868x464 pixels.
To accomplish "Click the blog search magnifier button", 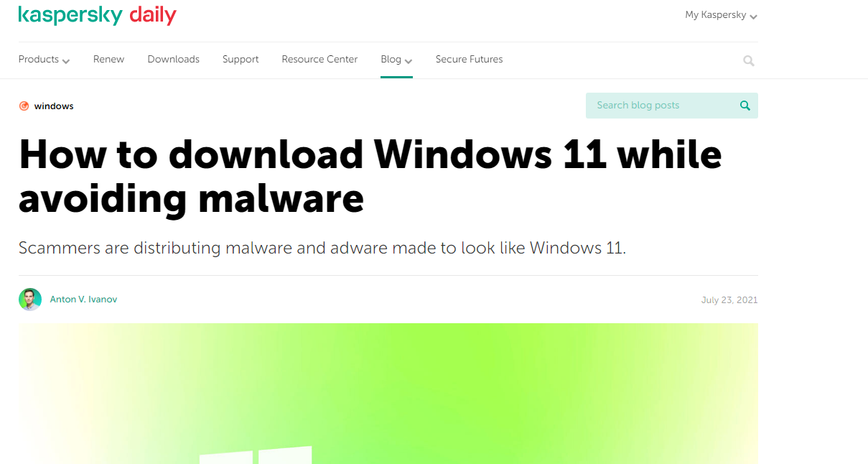I will click(x=745, y=106).
